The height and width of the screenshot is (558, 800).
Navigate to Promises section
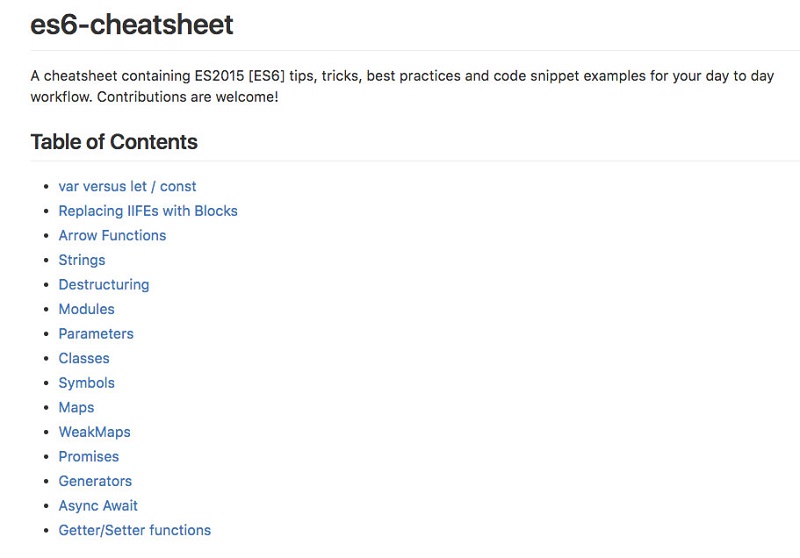point(88,456)
